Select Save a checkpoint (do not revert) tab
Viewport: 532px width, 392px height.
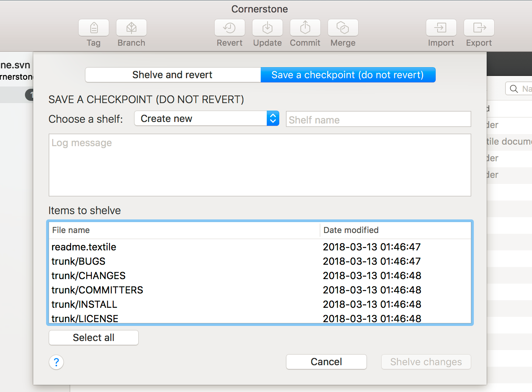pyautogui.click(x=348, y=75)
